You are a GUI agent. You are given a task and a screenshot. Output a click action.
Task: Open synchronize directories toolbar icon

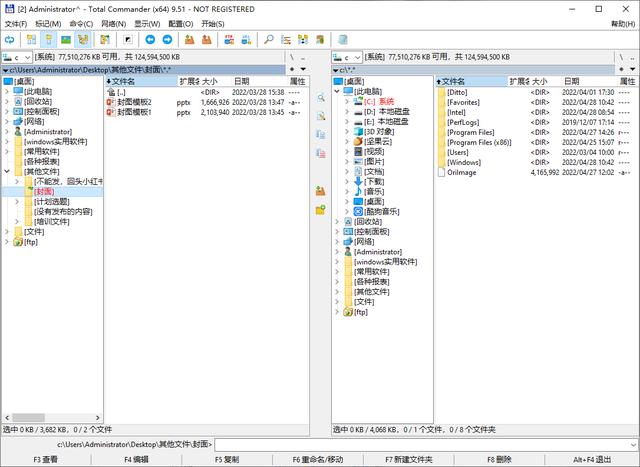303,40
